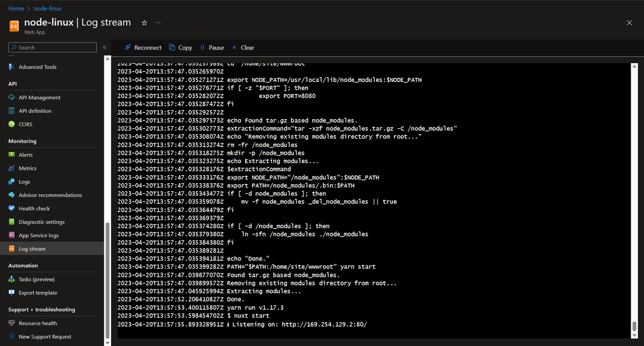Click the Alerts label
The width and height of the screenshot is (644, 346).
click(26, 155)
